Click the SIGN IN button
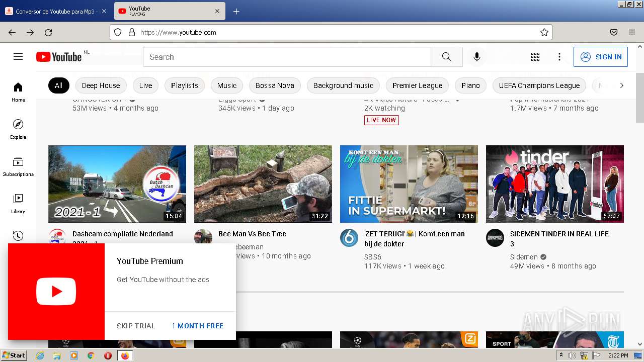The image size is (644, 362). pyautogui.click(x=601, y=57)
